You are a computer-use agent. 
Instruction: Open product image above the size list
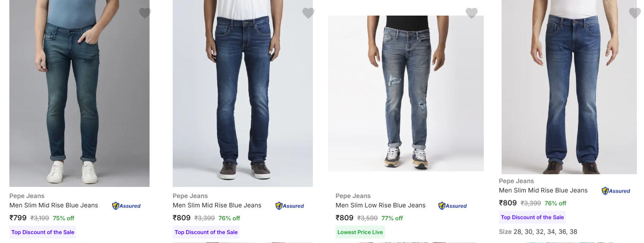tap(569, 87)
